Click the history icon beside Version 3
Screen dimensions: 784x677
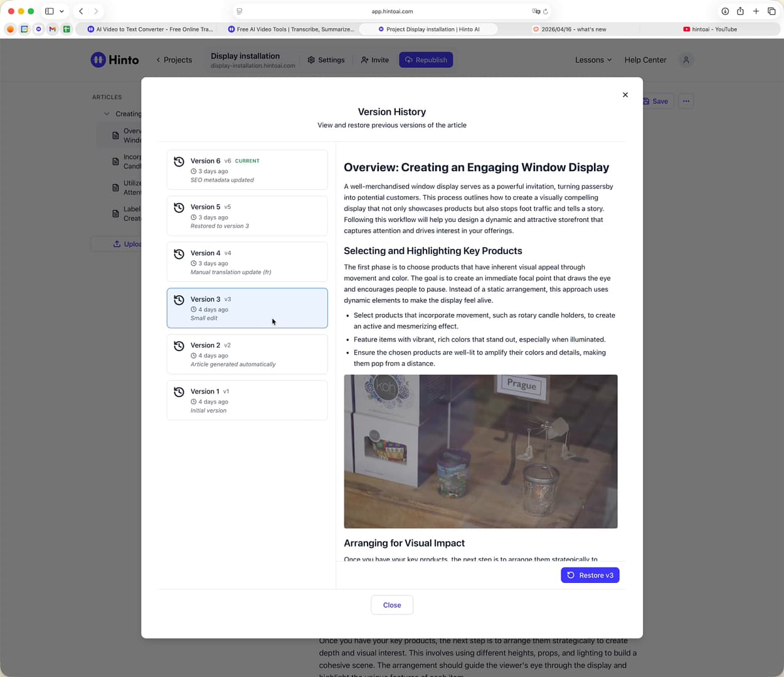179,300
